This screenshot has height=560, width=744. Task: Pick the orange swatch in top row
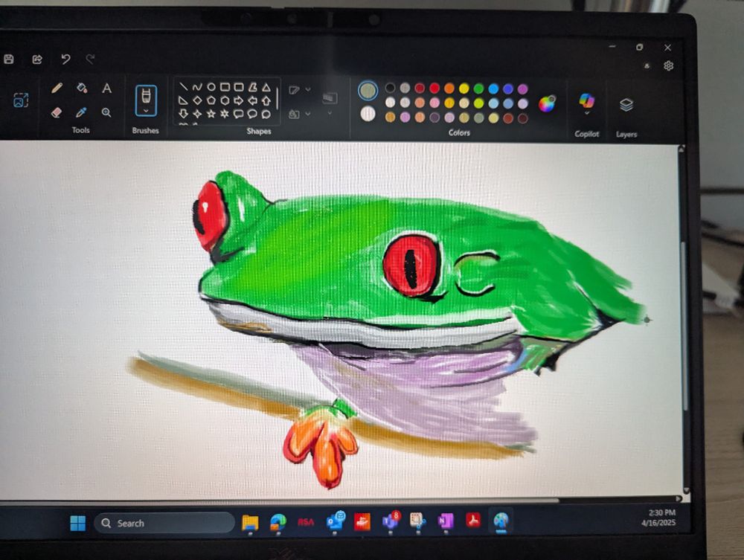pos(449,88)
